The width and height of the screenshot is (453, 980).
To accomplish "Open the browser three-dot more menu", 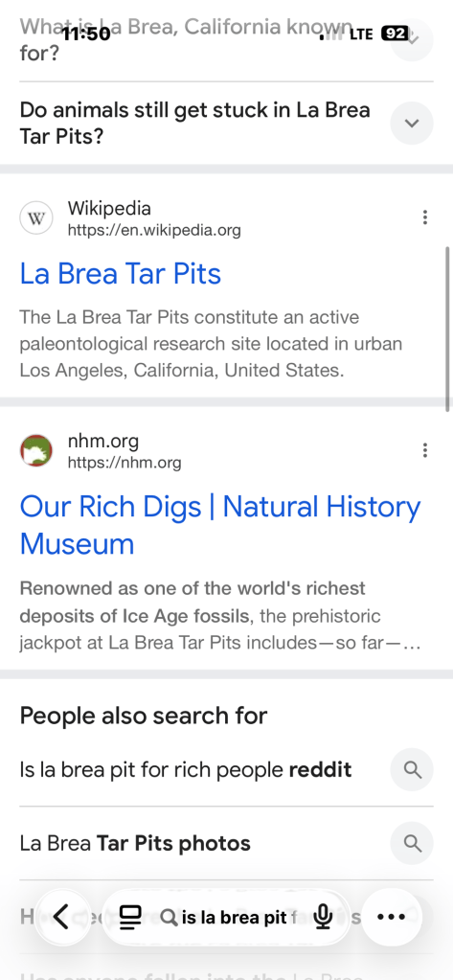I will [x=392, y=917].
